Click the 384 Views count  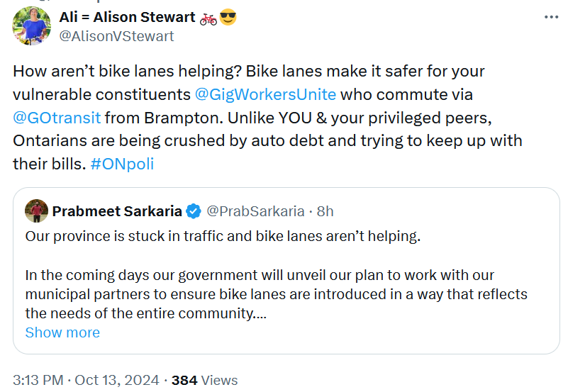coord(204,381)
